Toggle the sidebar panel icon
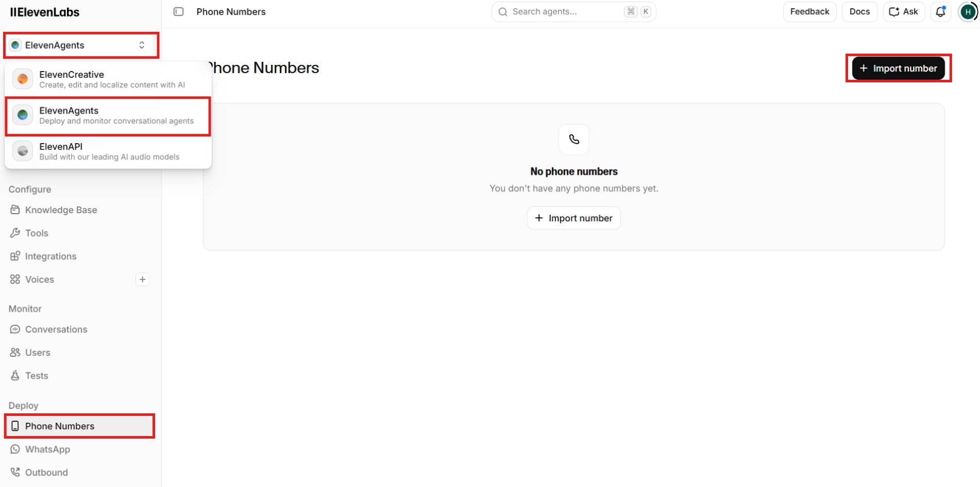The height and width of the screenshot is (487, 980). tap(178, 12)
